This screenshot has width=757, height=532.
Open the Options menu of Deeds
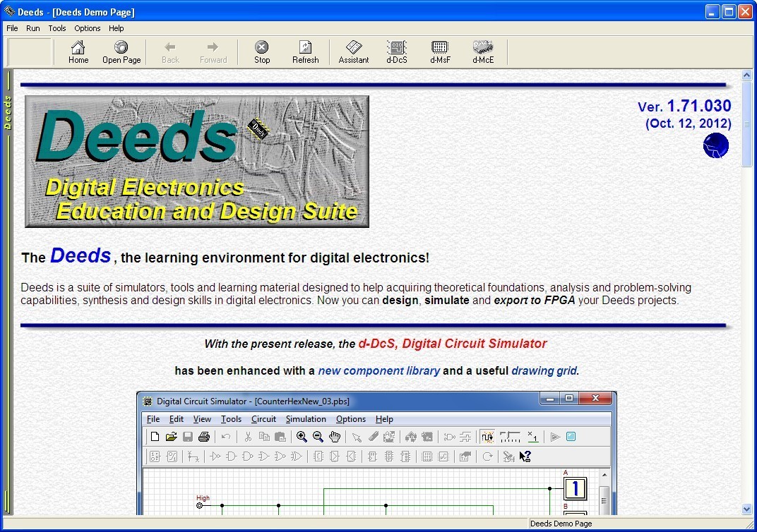click(88, 28)
